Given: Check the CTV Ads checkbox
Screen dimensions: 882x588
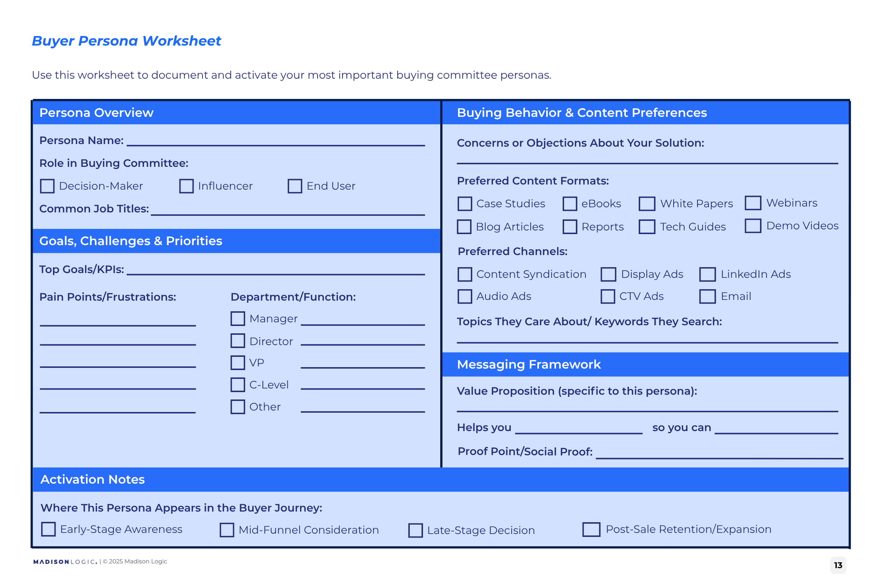Looking at the screenshot, I should [608, 296].
